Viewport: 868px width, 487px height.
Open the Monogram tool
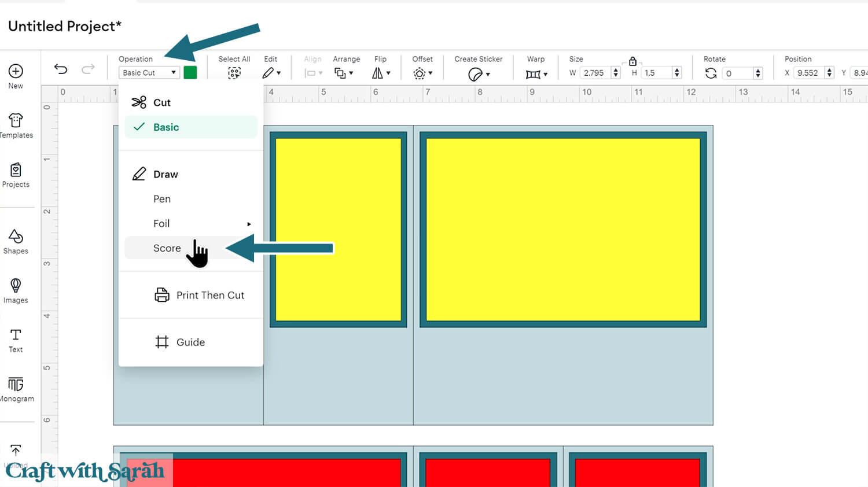pos(16,389)
